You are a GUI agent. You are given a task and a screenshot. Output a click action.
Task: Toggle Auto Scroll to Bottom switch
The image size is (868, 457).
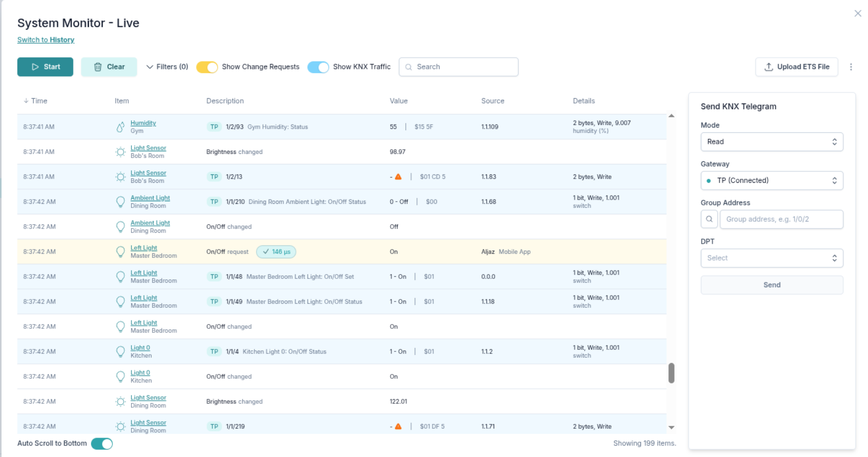click(102, 444)
